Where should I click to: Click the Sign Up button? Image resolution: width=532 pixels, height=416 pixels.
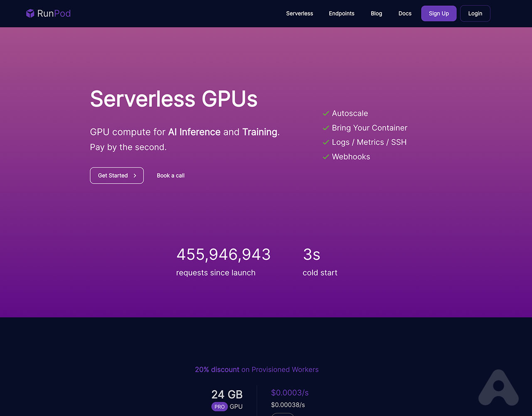point(438,13)
